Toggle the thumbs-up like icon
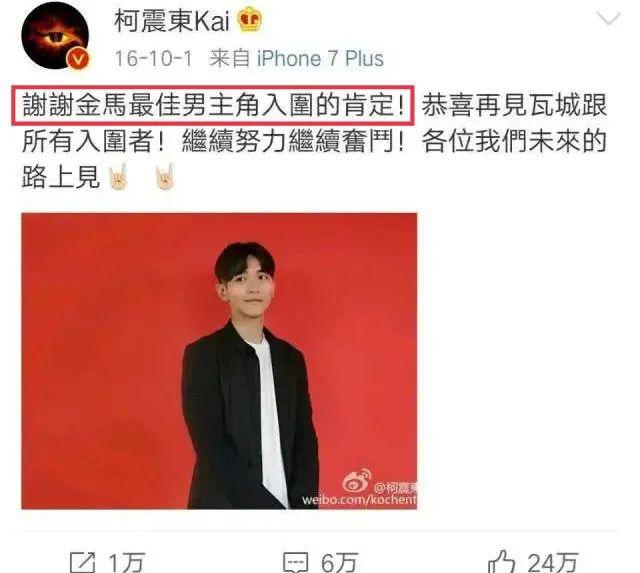Screen dimensions: 640x573 click(x=502, y=562)
